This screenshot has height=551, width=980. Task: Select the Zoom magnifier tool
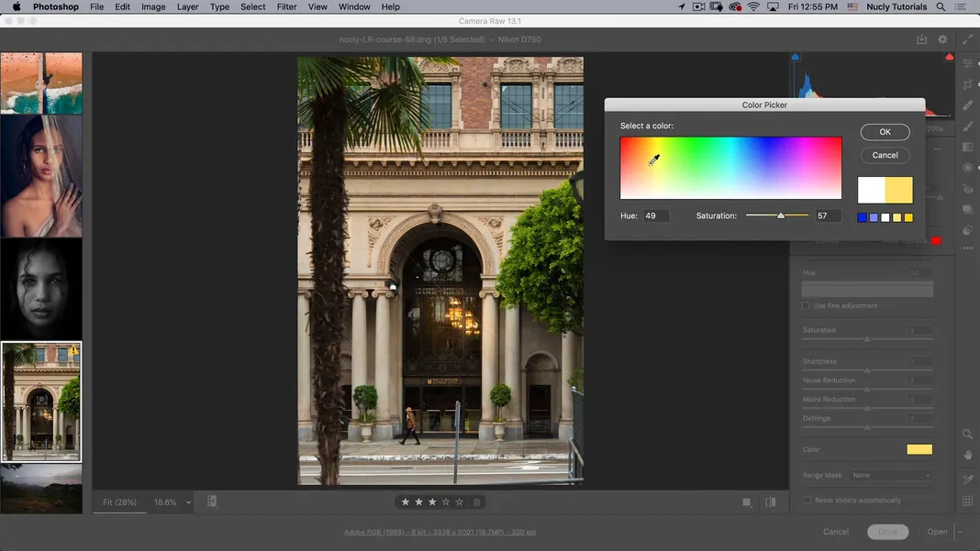coord(967,434)
